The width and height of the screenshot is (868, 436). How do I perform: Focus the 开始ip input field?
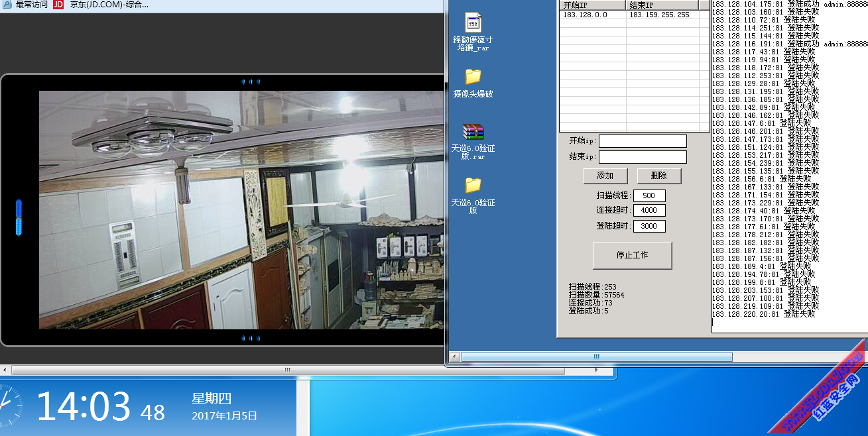(x=643, y=141)
